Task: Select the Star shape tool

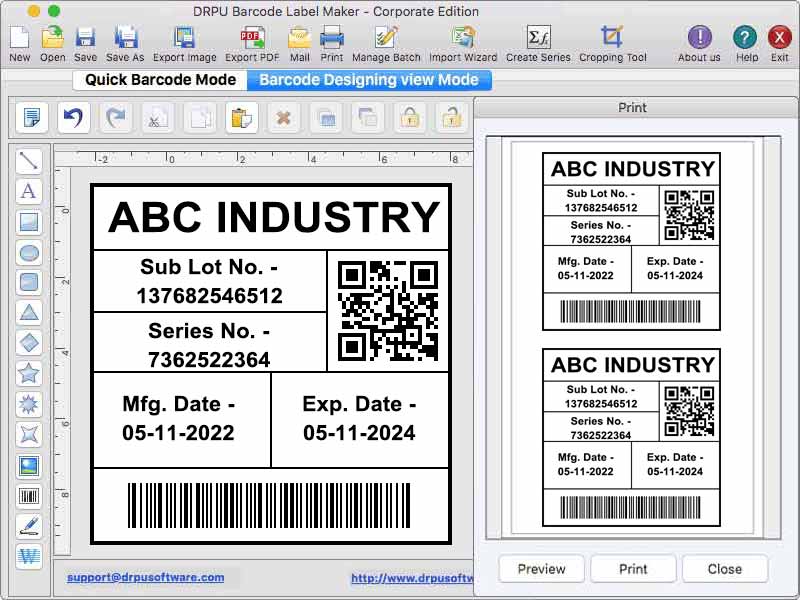Action: click(29, 374)
